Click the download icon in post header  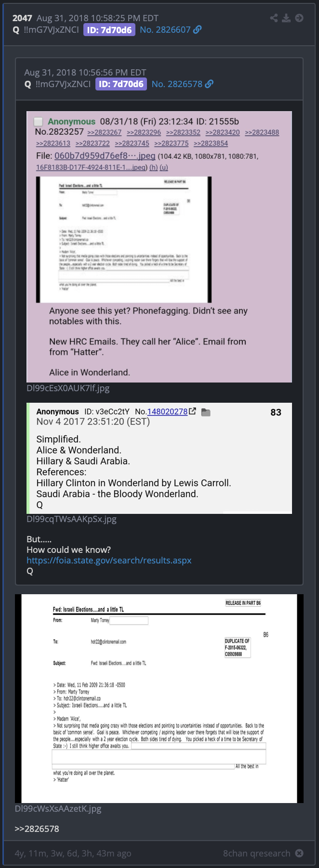pos(286,18)
